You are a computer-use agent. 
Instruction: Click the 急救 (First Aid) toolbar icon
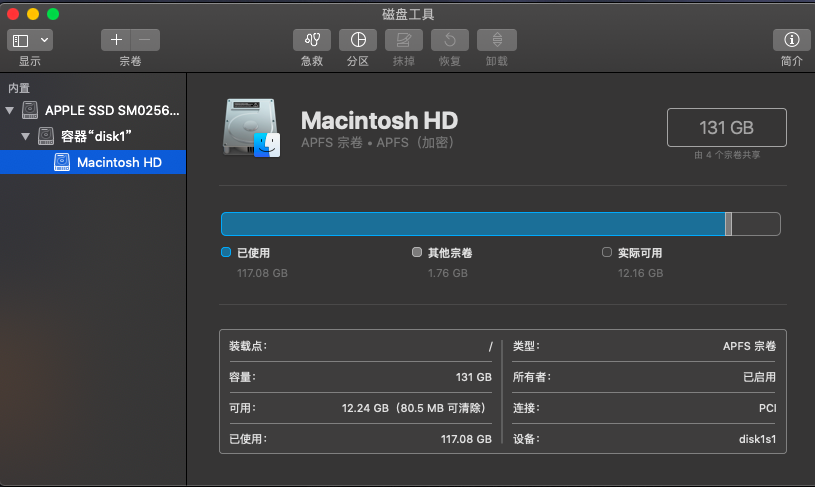click(x=312, y=40)
